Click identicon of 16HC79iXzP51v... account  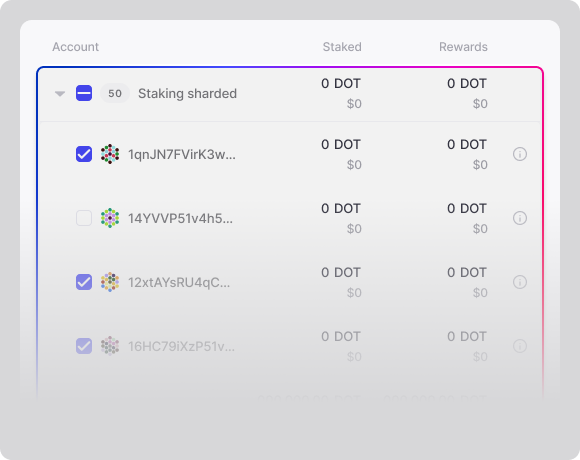tap(110, 346)
